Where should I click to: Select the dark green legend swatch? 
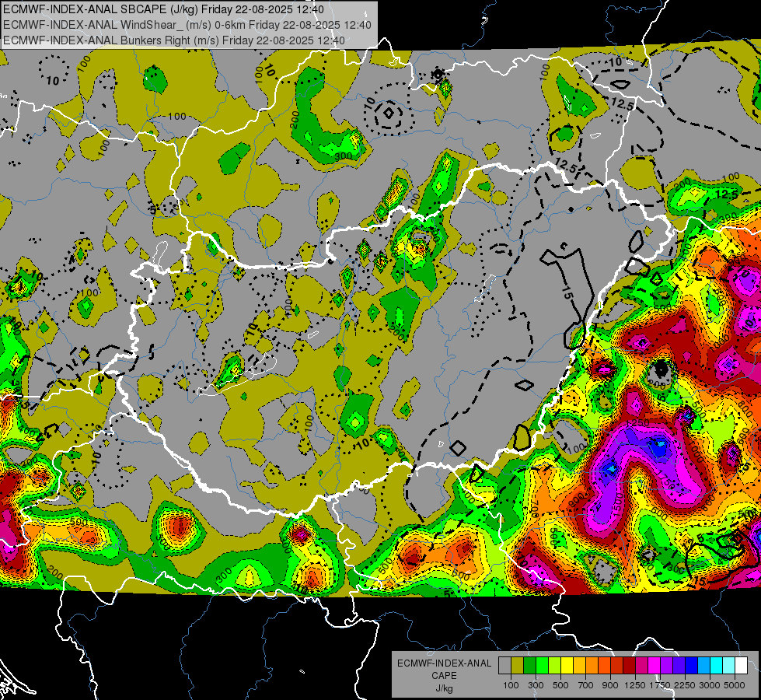coord(529,665)
